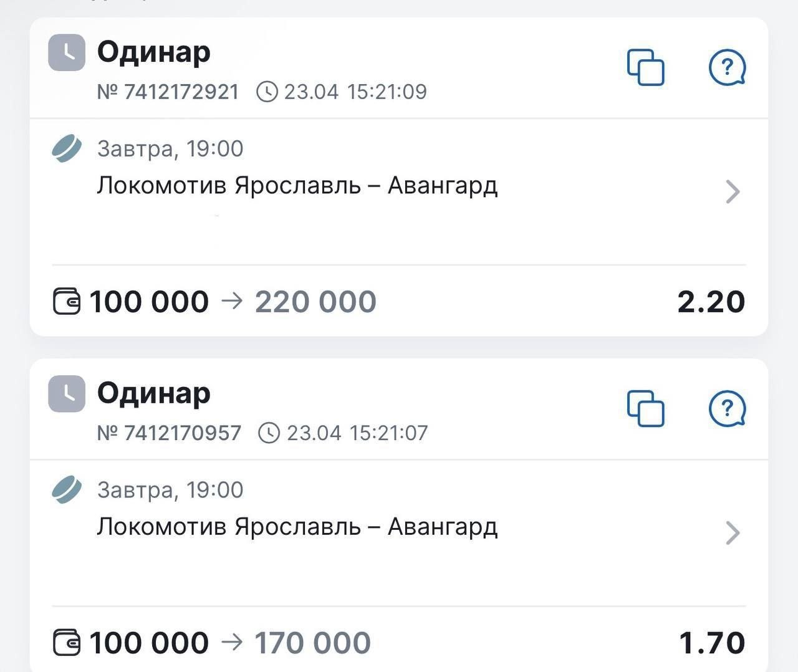Tap wallet icon beside 100 000 → 220 000
798x672 pixels.
coord(67,302)
